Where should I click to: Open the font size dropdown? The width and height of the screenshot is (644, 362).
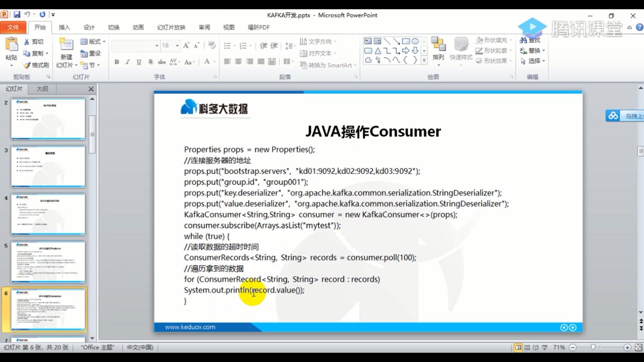click(x=177, y=45)
